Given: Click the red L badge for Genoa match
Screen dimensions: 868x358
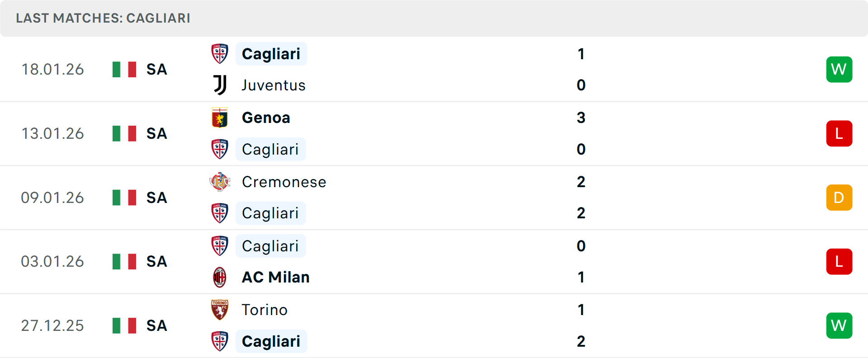Looking at the screenshot, I should pyautogui.click(x=839, y=133).
